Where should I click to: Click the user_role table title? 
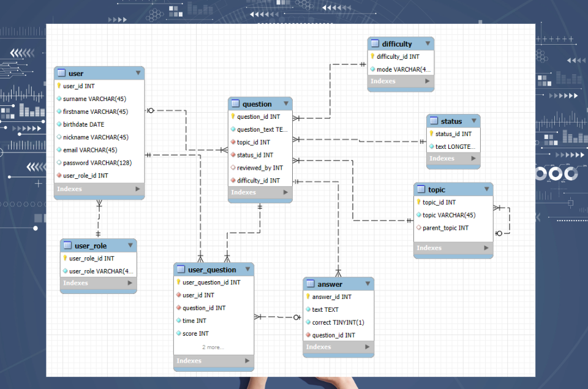point(91,246)
